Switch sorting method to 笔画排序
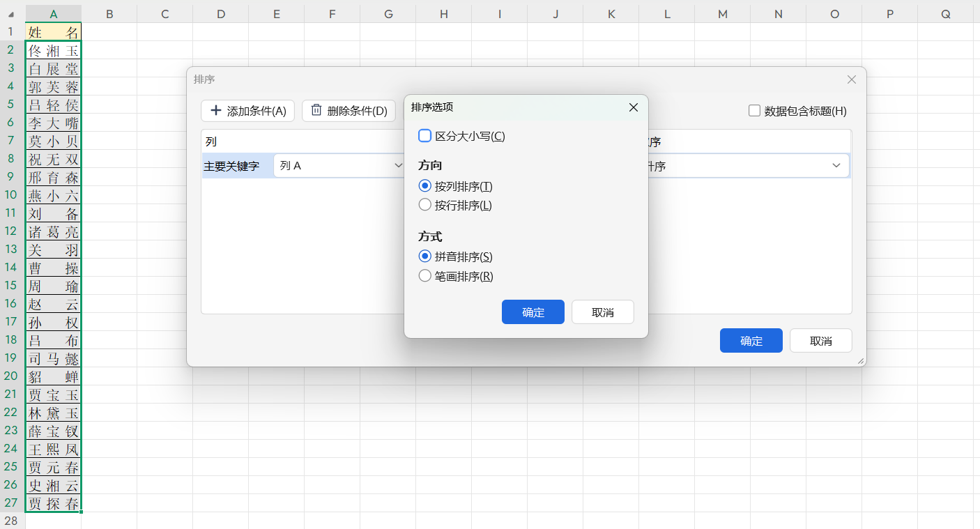 click(424, 275)
